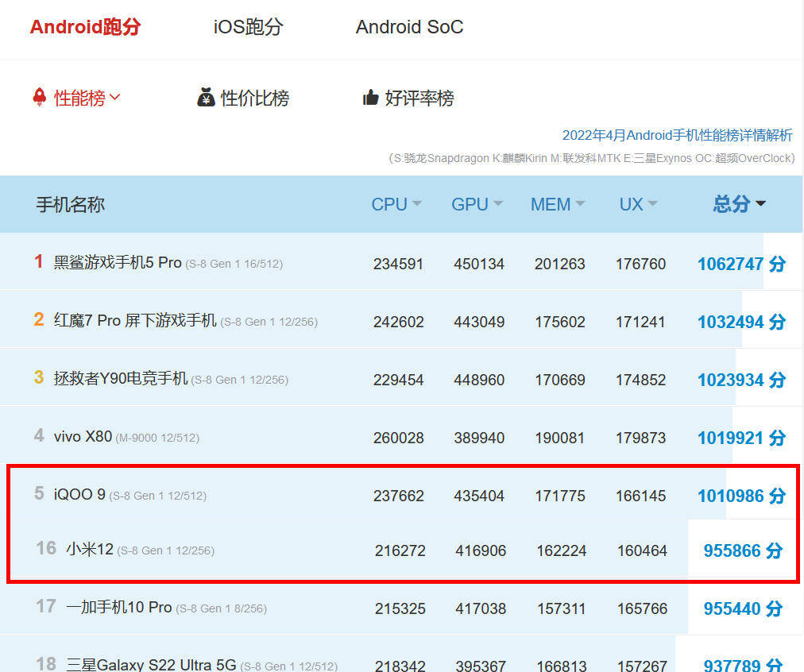The height and width of the screenshot is (672, 804).
Task: Click UX score 179873
Action: click(640, 438)
